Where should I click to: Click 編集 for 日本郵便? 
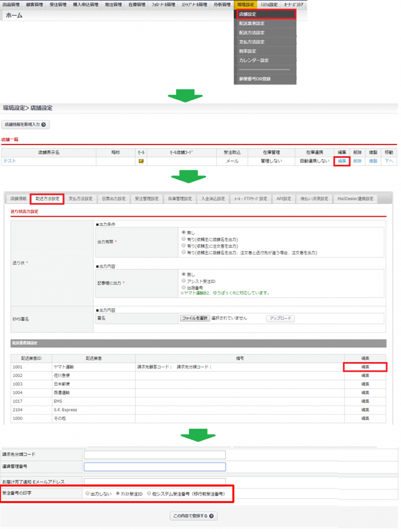[x=365, y=384]
